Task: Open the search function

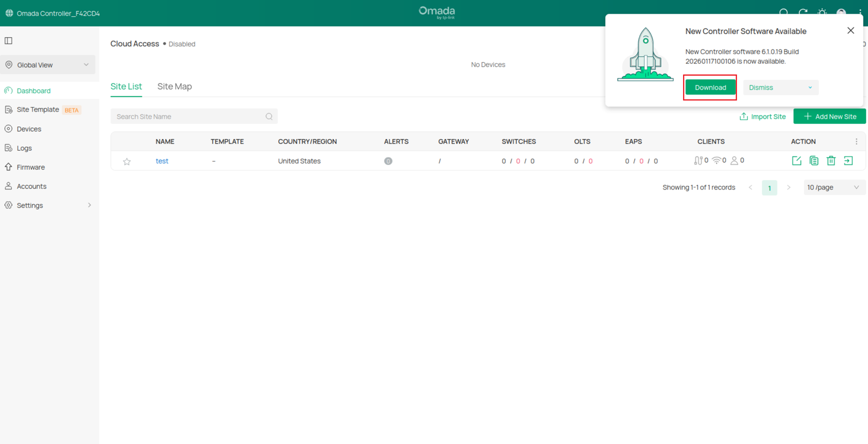Action: coord(783,13)
